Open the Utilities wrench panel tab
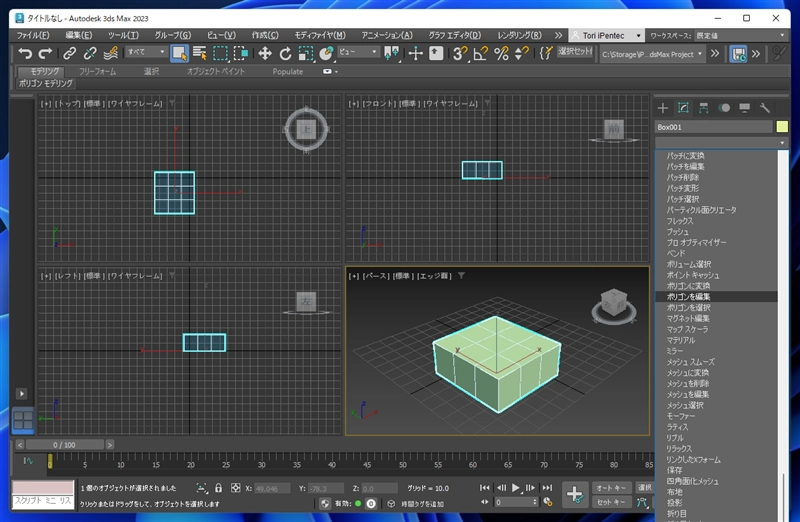The width and height of the screenshot is (800, 522). (x=764, y=108)
